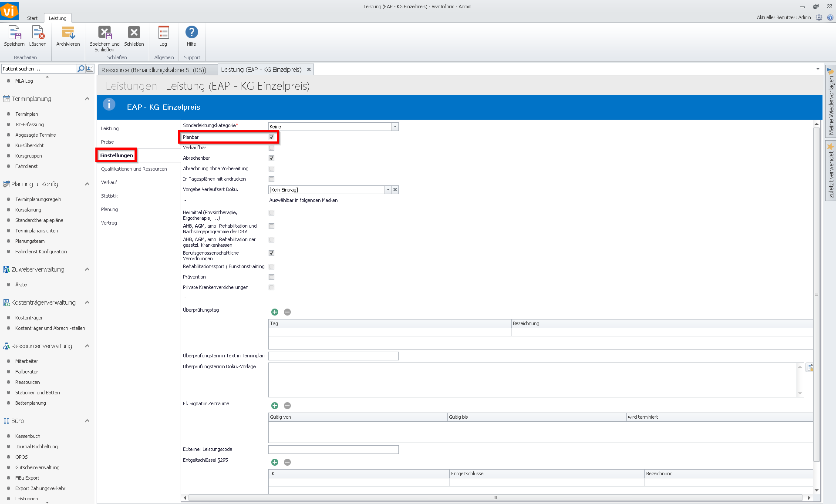Click the Externer Leistungscode input field

pos(333,450)
